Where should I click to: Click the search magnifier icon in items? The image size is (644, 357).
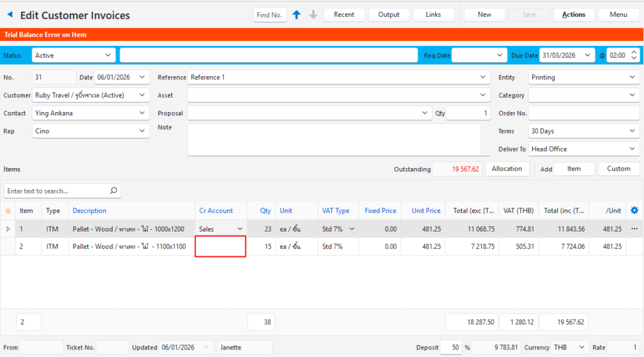pos(113,191)
